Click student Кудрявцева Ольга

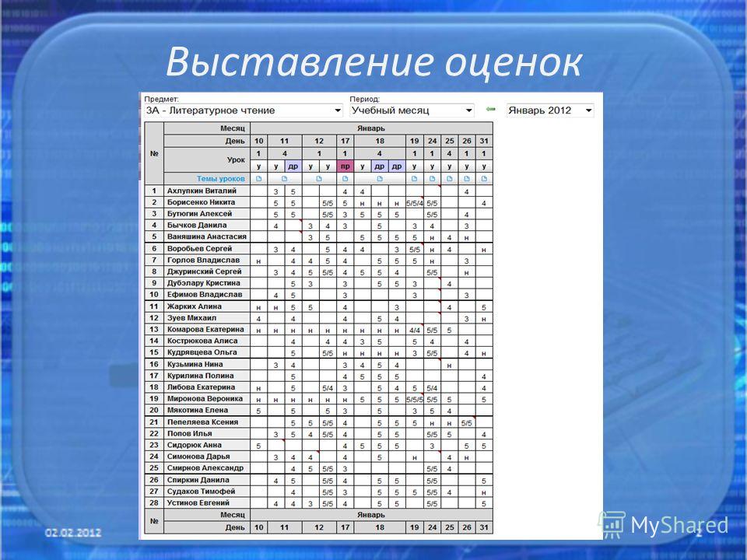point(202,352)
